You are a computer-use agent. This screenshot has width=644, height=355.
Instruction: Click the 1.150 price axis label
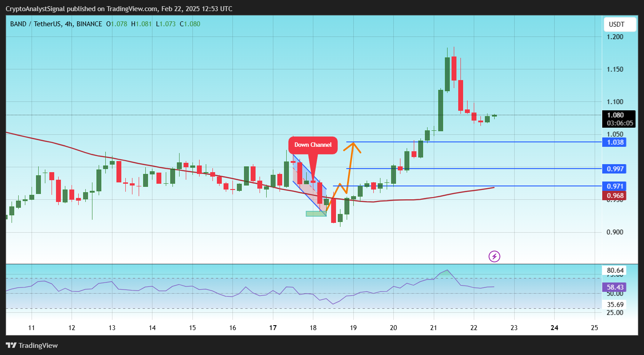pyautogui.click(x=616, y=69)
